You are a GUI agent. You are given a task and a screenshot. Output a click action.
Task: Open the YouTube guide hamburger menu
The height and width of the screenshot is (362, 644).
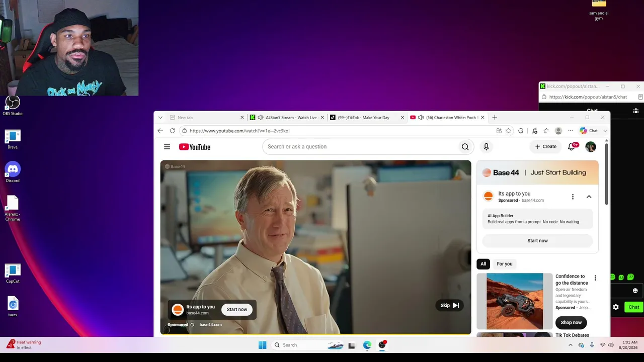pos(167,147)
